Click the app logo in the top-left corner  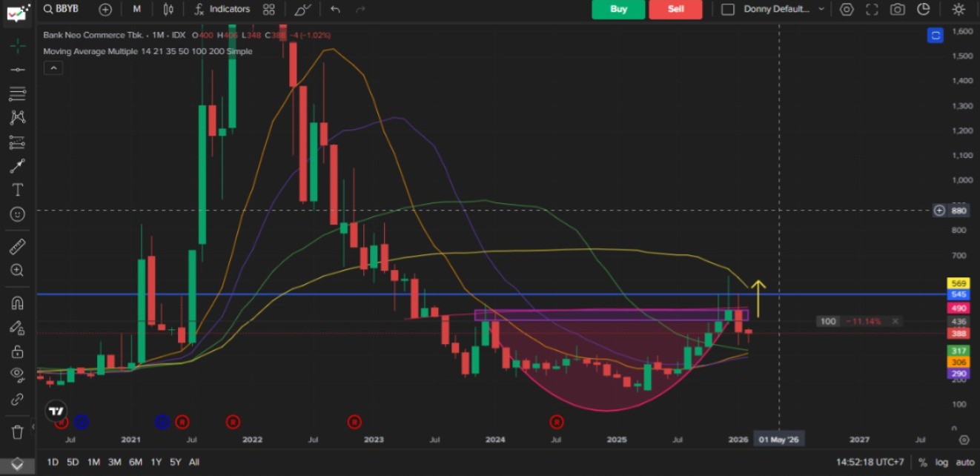coord(18,13)
